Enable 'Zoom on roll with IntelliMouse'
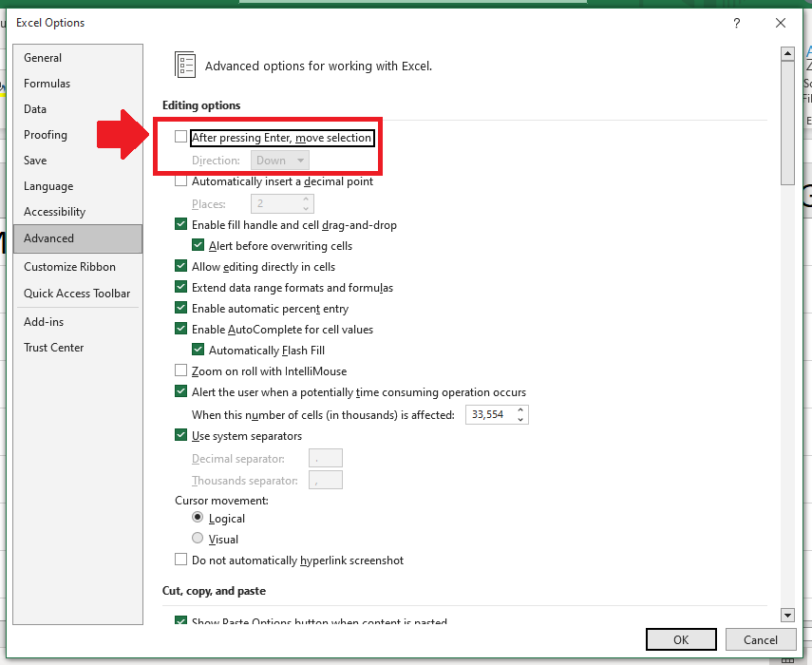This screenshot has height=665, width=812. coord(180,370)
